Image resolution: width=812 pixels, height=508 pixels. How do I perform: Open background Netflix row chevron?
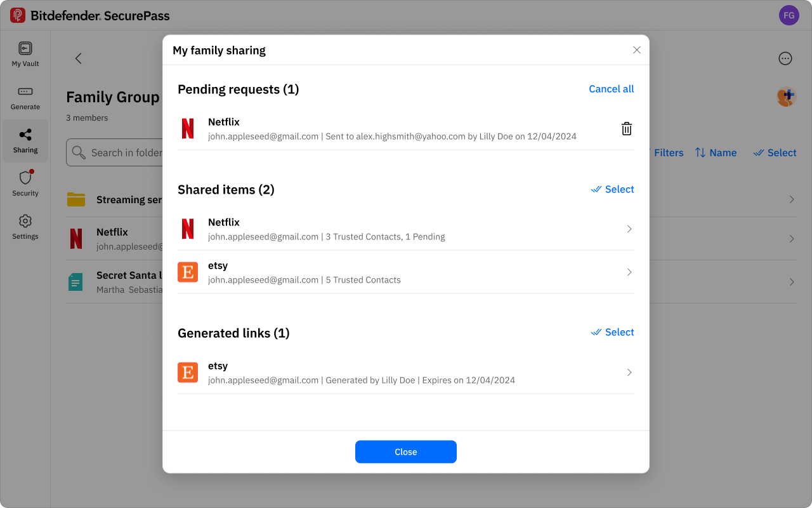792,239
